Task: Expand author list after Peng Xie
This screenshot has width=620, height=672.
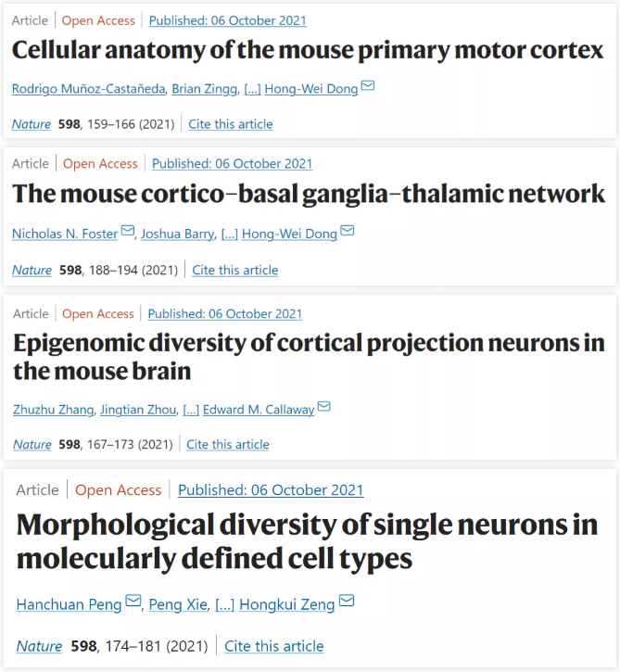Action: click(224, 604)
